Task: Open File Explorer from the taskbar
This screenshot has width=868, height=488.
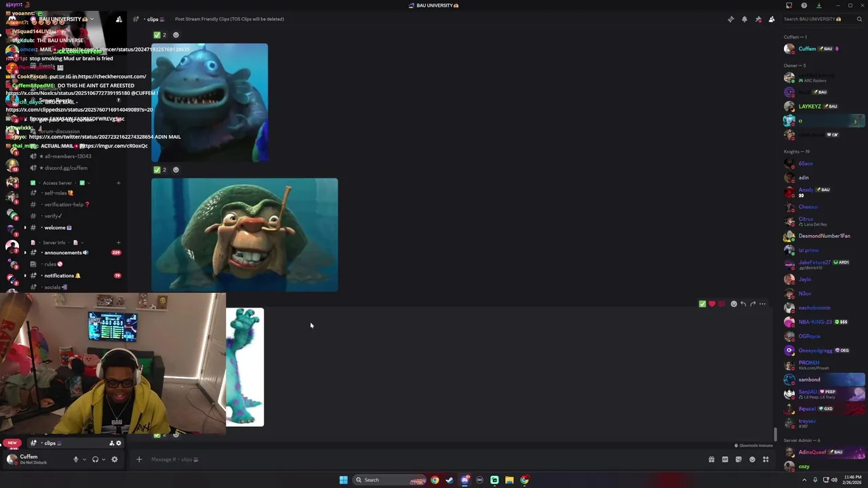Action: point(509,480)
